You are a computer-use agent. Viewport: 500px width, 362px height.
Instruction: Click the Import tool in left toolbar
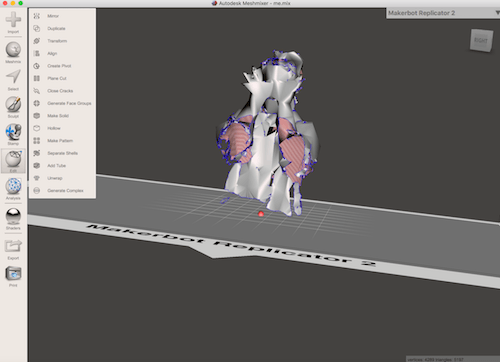(x=13, y=22)
